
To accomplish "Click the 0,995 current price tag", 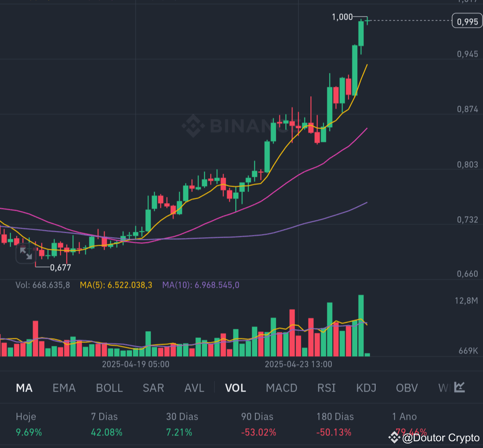I will coord(466,21).
